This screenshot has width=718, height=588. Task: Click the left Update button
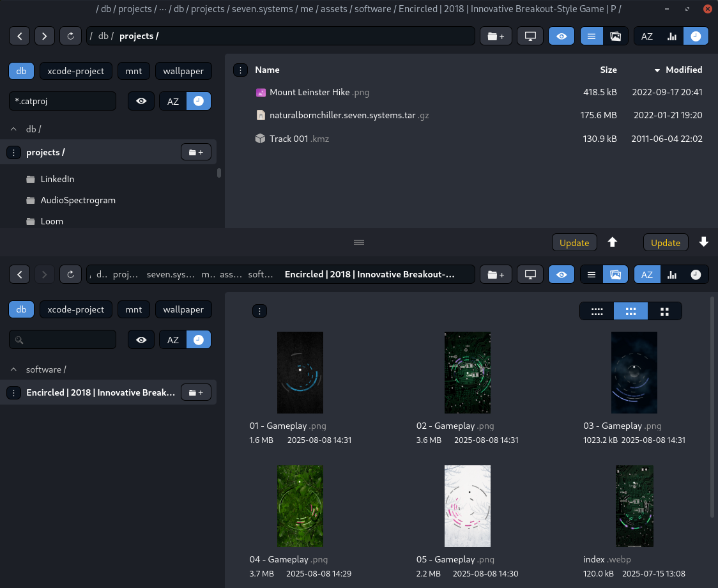point(574,242)
